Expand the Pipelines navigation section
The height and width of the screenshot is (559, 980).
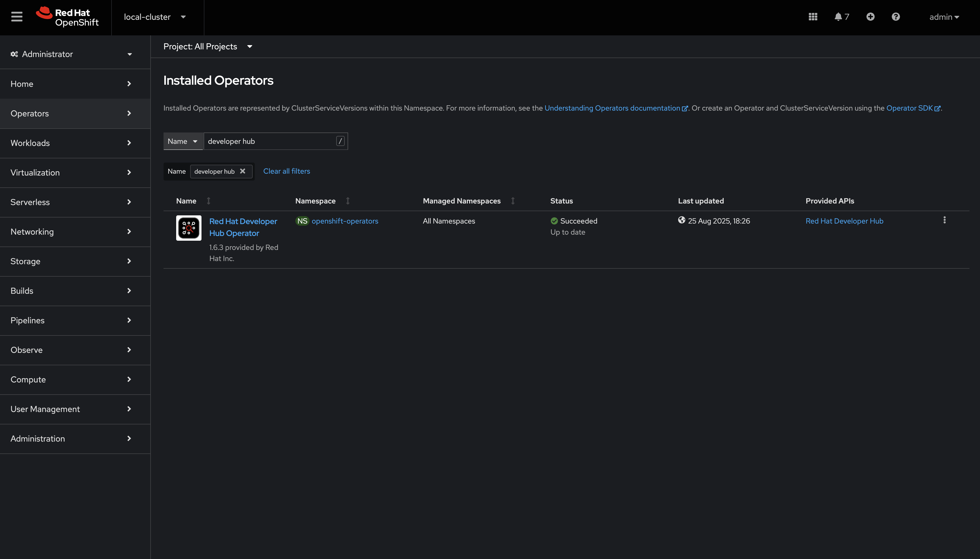coord(75,320)
